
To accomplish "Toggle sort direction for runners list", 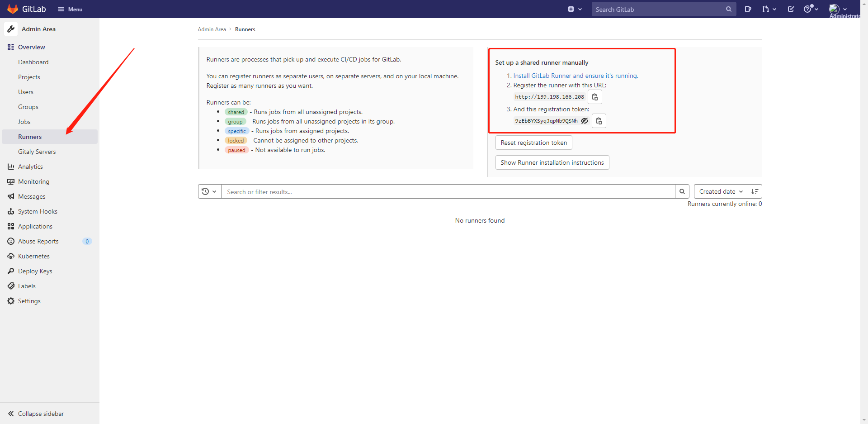I will pyautogui.click(x=755, y=192).
